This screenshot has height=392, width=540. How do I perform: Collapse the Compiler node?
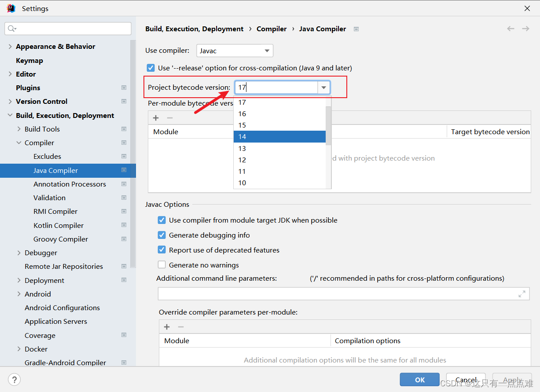pyautogui.click(x=19, y=143)
